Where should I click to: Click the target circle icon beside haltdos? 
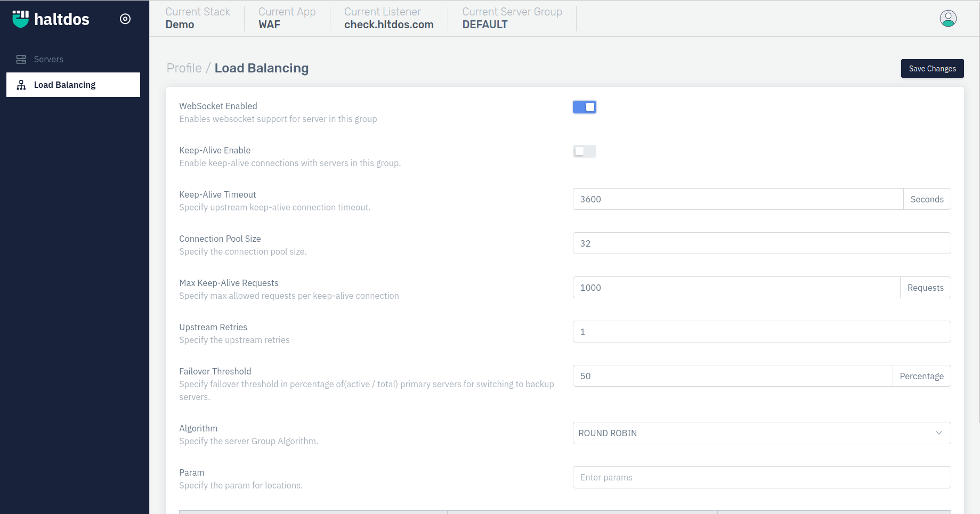coord(125,19)
